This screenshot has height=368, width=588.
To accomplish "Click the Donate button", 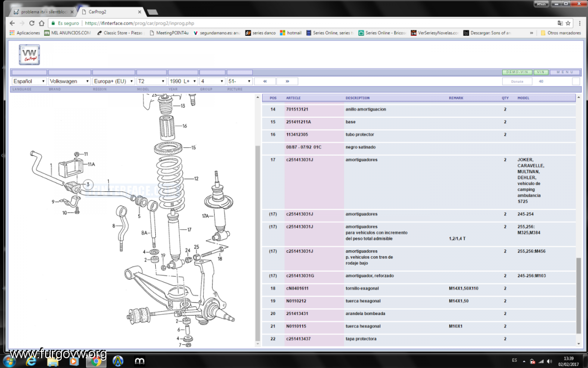I will 517,81.
